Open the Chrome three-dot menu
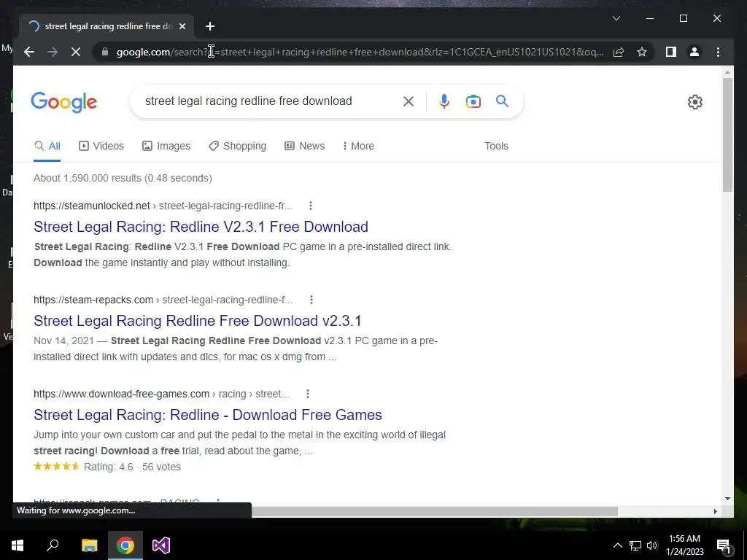Viewport: 747px width, 560px height. tap(718, 52)
